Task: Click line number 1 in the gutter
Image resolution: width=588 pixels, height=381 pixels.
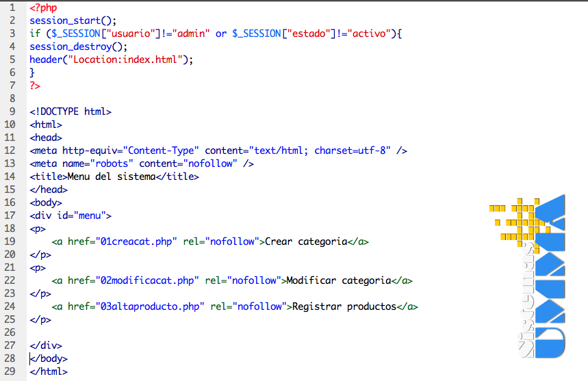Action: (12, 8)
